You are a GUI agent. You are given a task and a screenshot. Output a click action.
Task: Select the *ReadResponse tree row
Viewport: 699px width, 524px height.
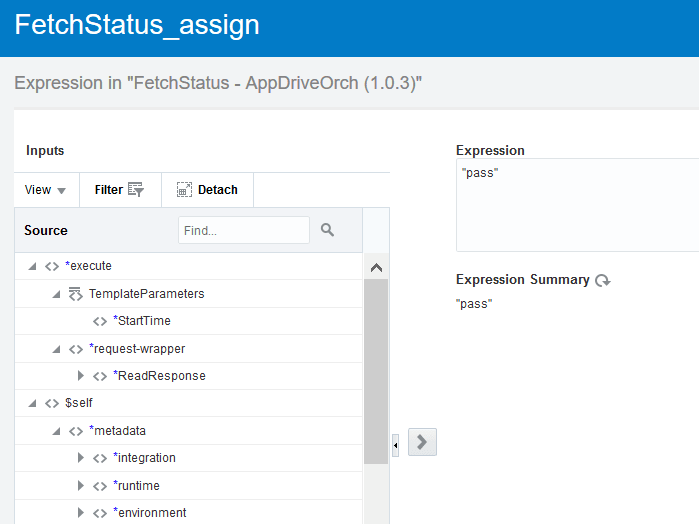(x=189, y=375)
